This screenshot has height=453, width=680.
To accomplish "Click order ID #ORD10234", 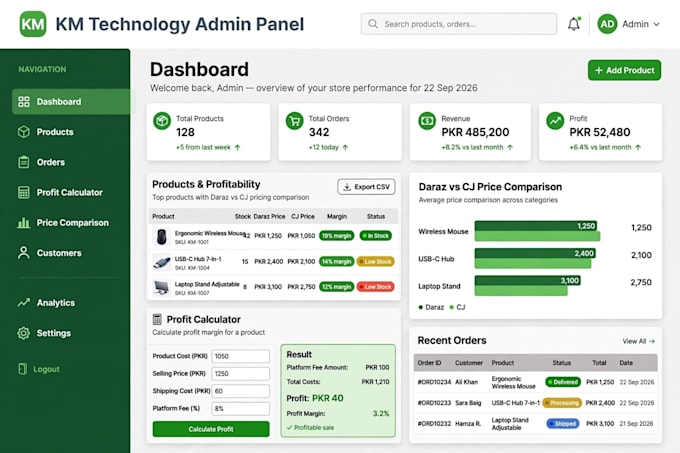I will (x=434, y=382).
